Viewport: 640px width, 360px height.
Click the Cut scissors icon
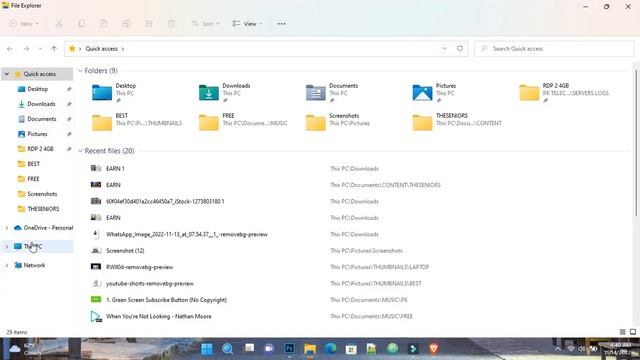pyautogui.click(x=59, y=24)
